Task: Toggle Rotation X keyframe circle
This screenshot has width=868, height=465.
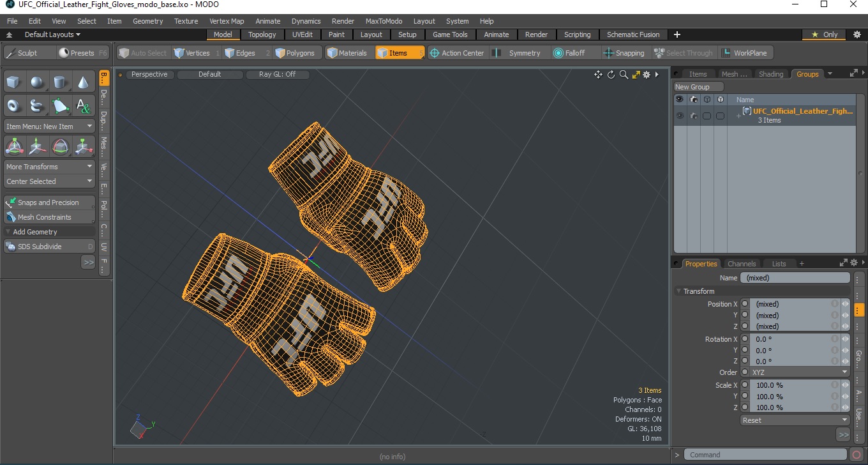Action: [745, 339]
